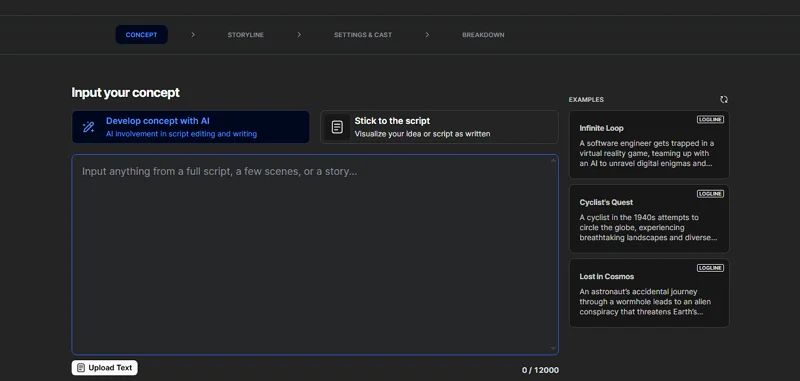Click the LOGLINE badge on Cyclist's Quest
The height and width of the screenshot is (381, 800).
tap(710, 194)
